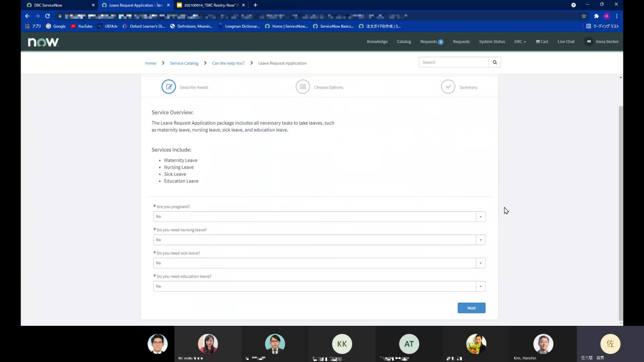Open the GRC menu
The width and height of the screenshot is (644, 362).
point(520,42)
